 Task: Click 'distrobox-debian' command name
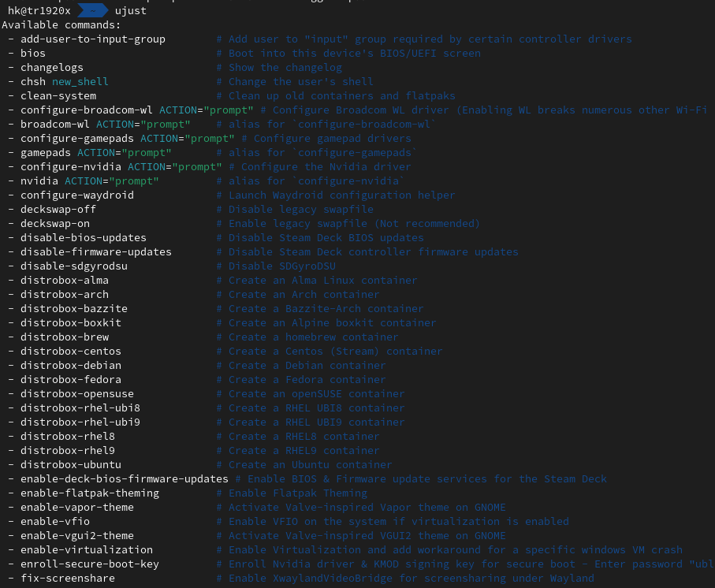click(x=71, y=365)
